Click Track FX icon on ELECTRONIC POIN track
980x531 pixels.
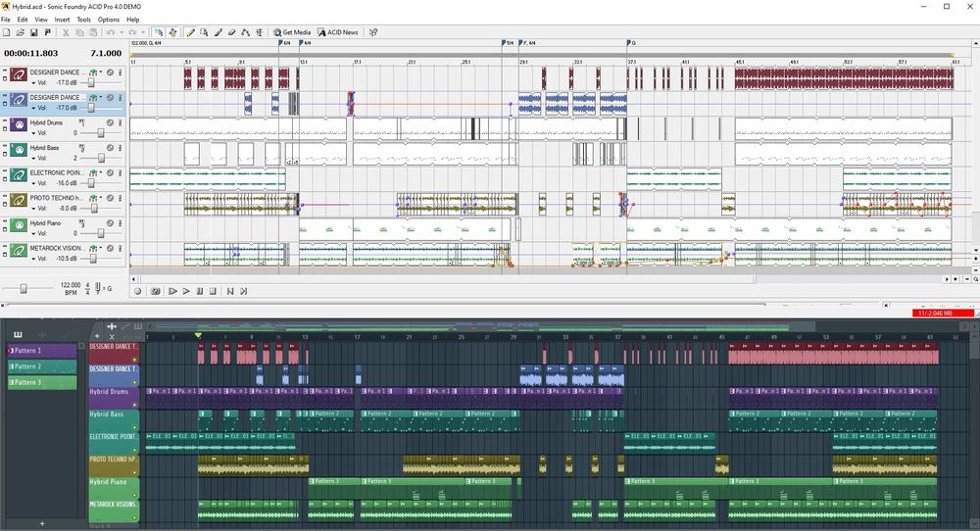pyautogui.click(x=94, y=173)
